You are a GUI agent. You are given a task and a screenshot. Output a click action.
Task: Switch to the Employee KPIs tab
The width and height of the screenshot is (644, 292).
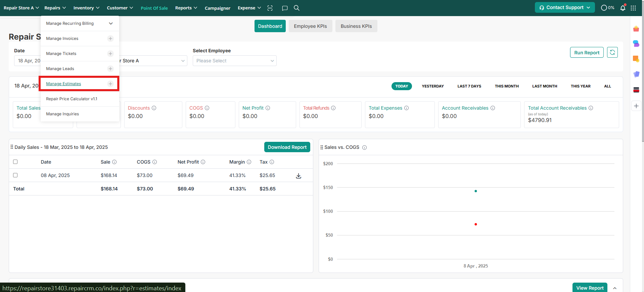click(x=310, y=26)
